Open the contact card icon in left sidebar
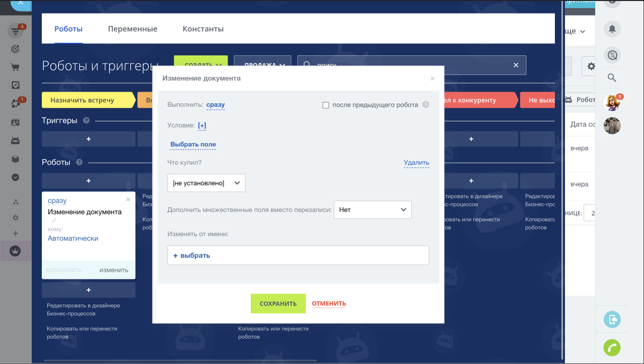 click(16, 122)
